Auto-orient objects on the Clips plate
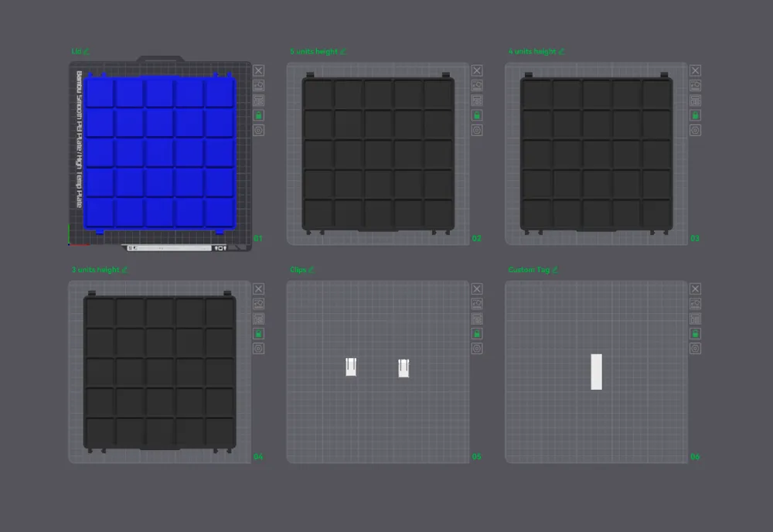This screenshot has width=773, height=532. (477, 304)
